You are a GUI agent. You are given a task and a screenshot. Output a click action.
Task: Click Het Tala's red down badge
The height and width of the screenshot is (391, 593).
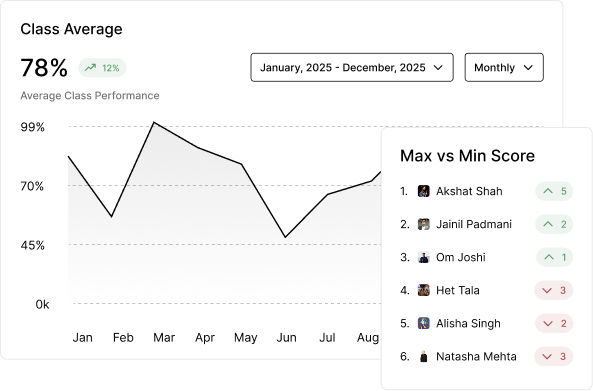554,290
